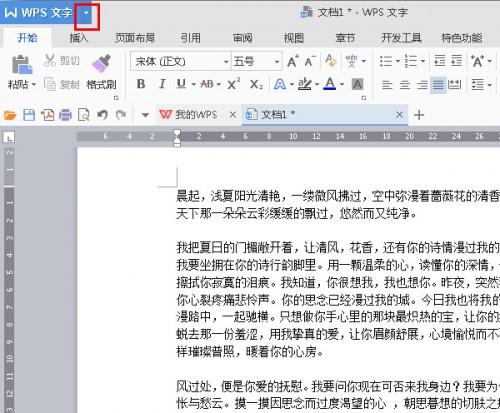
Task: Select justified alignment icon
Action: [x=438, y=85]
